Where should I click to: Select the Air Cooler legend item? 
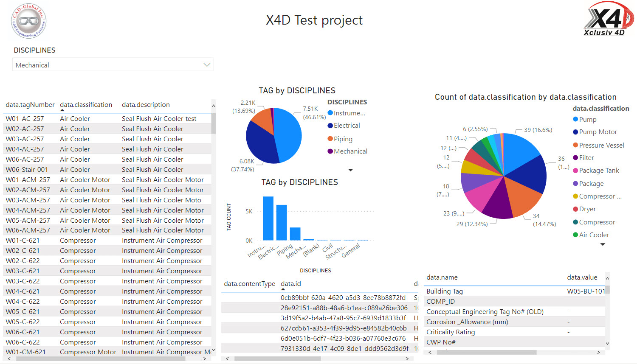coord(591,235)
